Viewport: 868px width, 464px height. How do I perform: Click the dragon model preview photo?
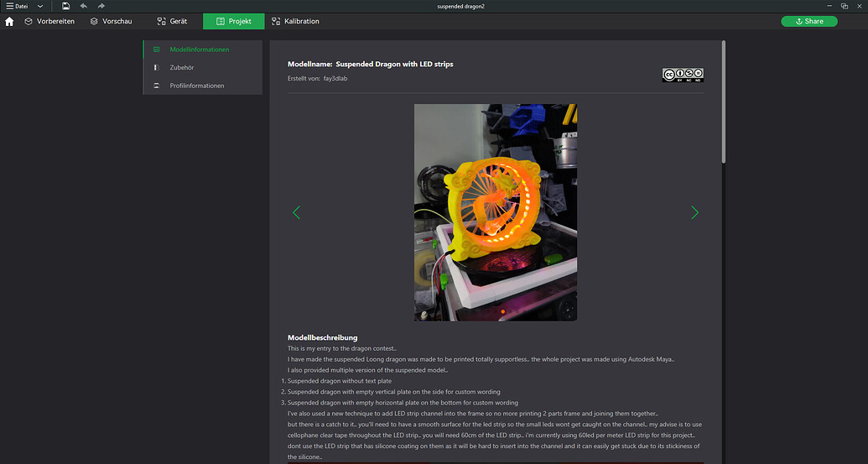pos(496,212)
